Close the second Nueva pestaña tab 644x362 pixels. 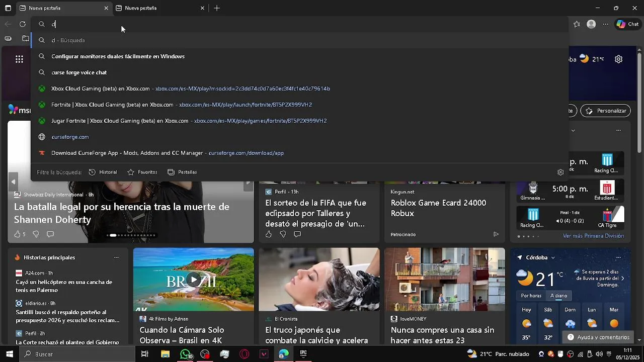(202, 8)
